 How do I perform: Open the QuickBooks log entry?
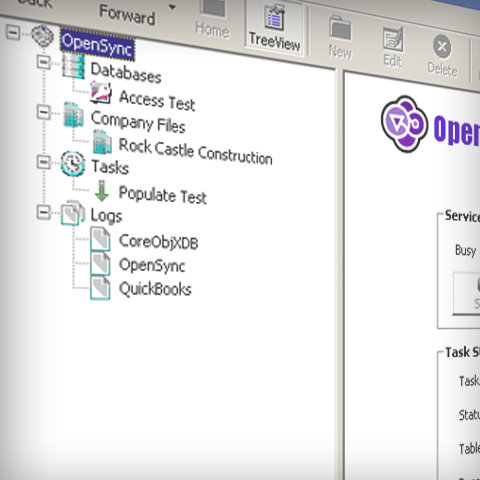point(155,289)
